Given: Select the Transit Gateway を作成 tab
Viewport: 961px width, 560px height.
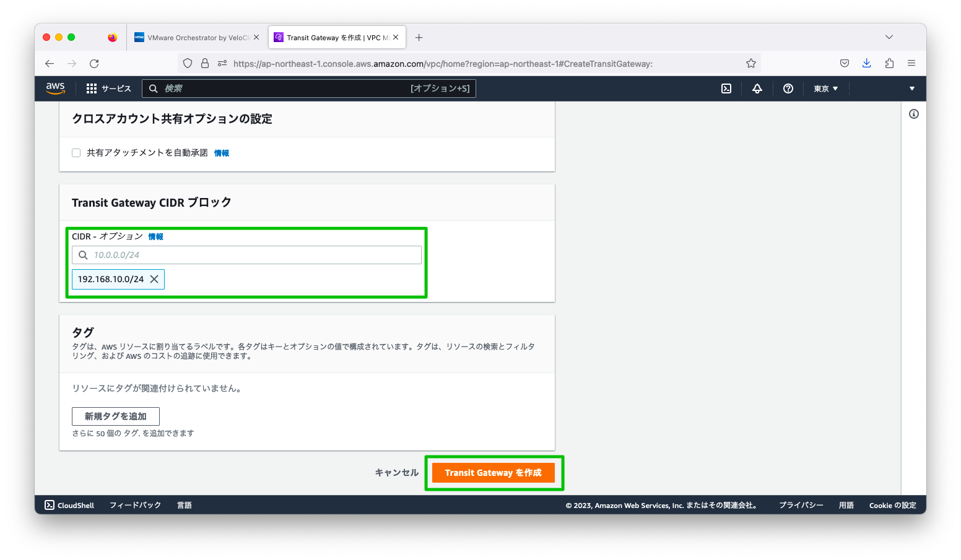Looking at the screenshot, I should 337,37.
